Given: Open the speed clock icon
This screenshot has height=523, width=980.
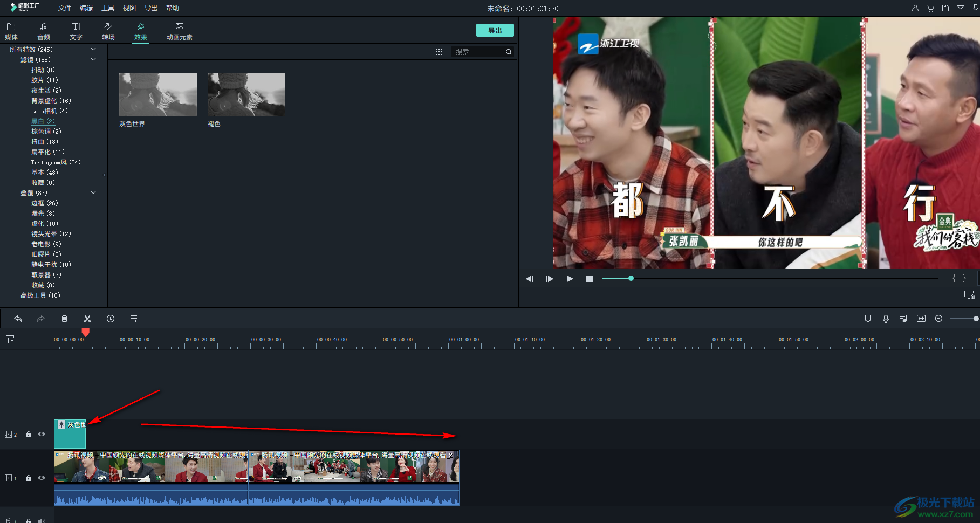Looking at the screenshot, I should [111, 319].
